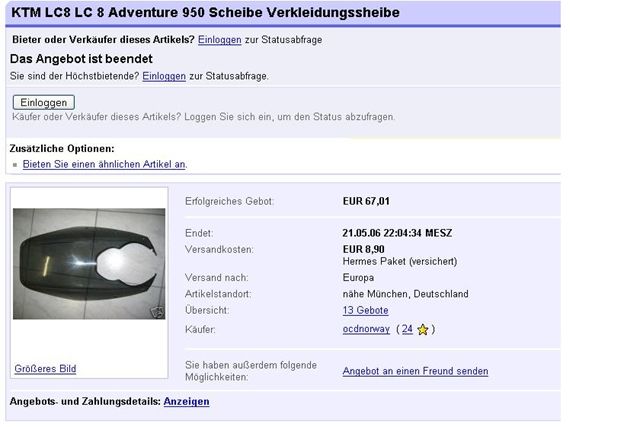Click the winning bid price EUR 67,01

(366, 201)
